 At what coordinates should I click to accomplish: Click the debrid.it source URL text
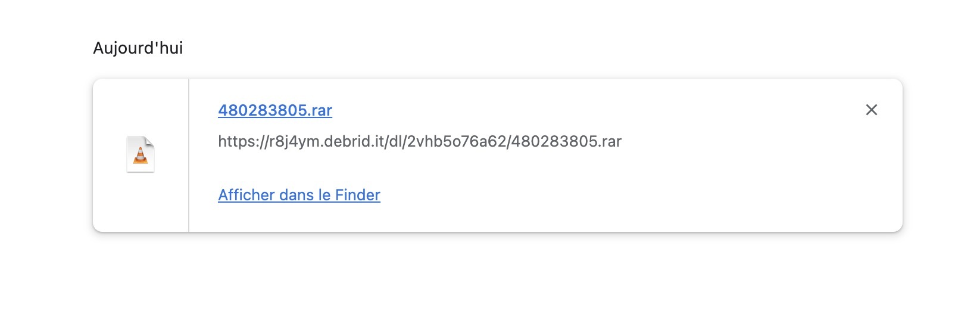coord(420,141)
